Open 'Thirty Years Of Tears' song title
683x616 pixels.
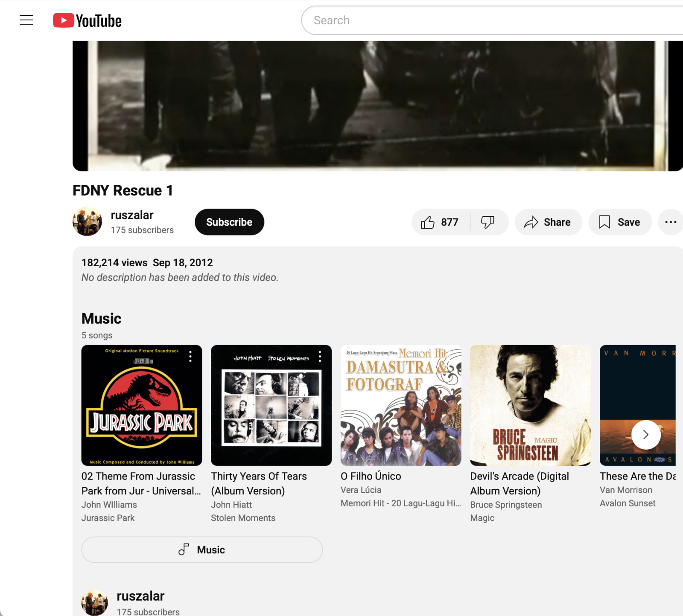pyautogui.click(x=259, y=483)
